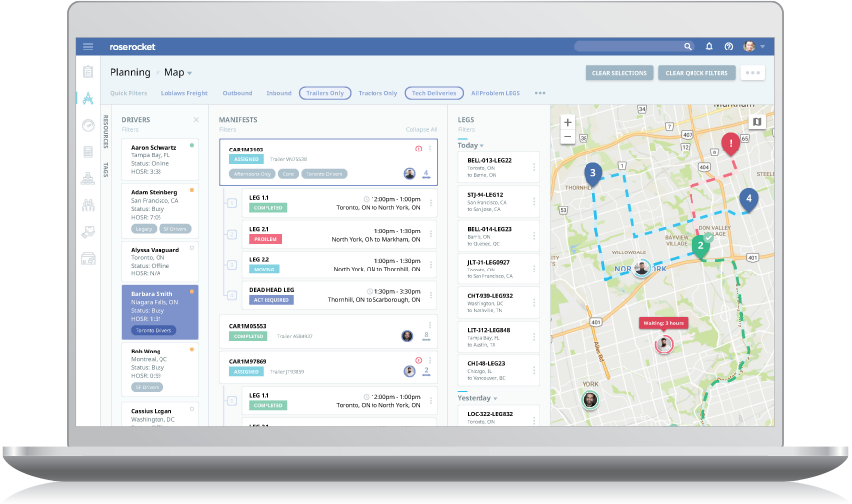Viewport: 852px width, 504px height.
Task: Toggle the Trailers Only quick filter
Action: [325, 93]
